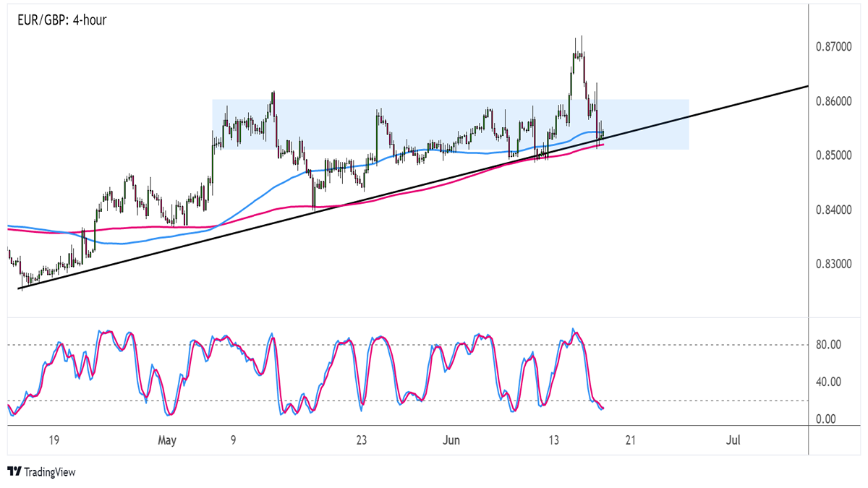Click the 13 date label on time axis
This screenshot has width=868, height=488.
tap(555, 440)
